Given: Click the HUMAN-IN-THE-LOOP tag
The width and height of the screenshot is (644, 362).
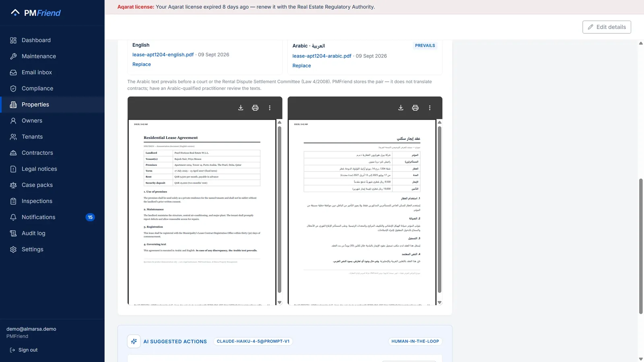Looking at the screenshot, I should pos(415,341).
